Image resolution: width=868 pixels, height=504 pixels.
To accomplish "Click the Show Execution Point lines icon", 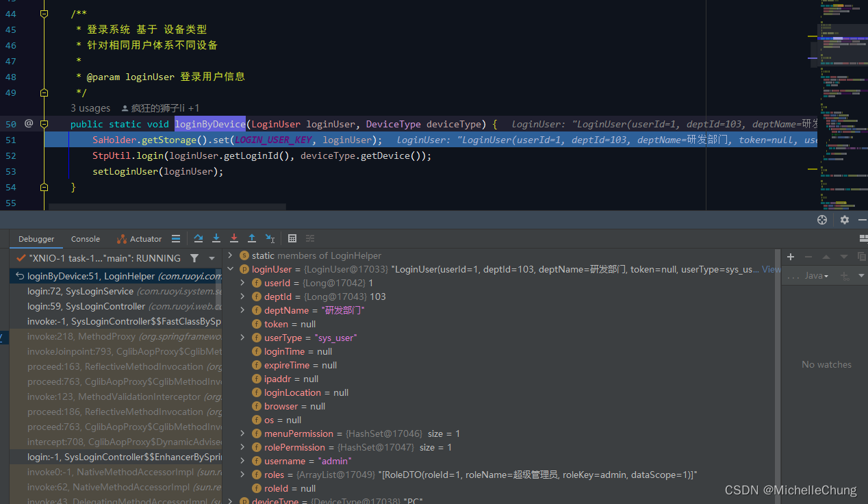I will 176,238.
